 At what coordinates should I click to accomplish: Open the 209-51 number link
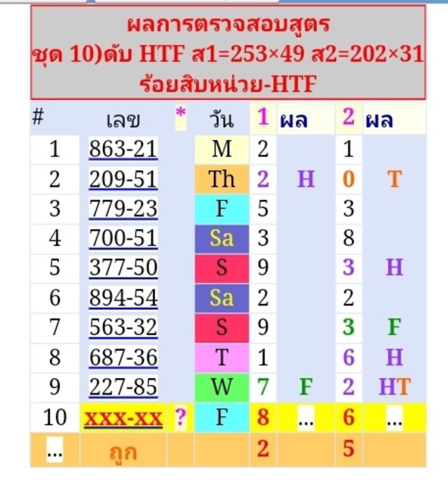click(x=123, y=179)
